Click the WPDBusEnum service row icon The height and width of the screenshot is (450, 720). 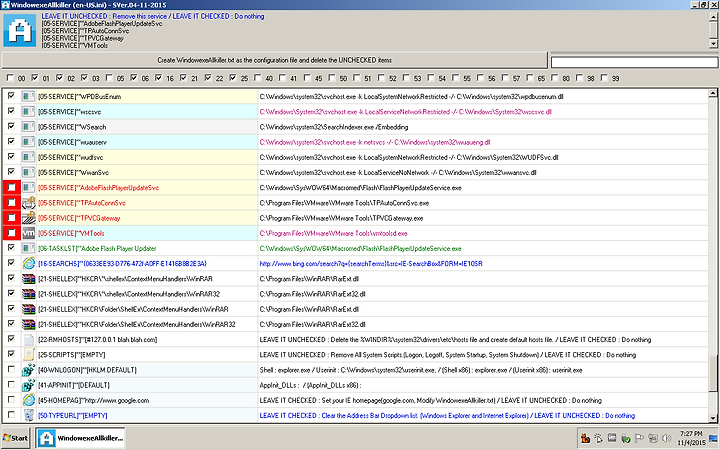tap(28, 96)
